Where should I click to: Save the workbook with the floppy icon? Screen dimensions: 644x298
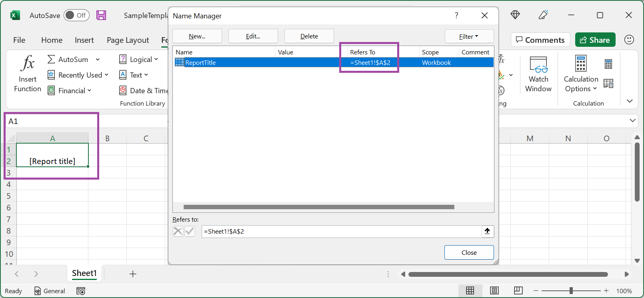[x=102, y=15]
